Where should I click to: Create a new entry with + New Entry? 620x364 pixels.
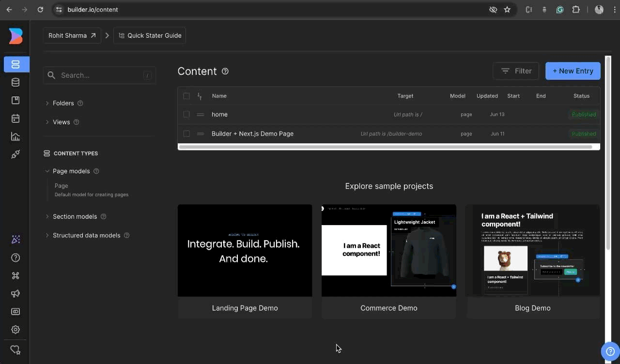pyautogui.click(x=573, y=71)
